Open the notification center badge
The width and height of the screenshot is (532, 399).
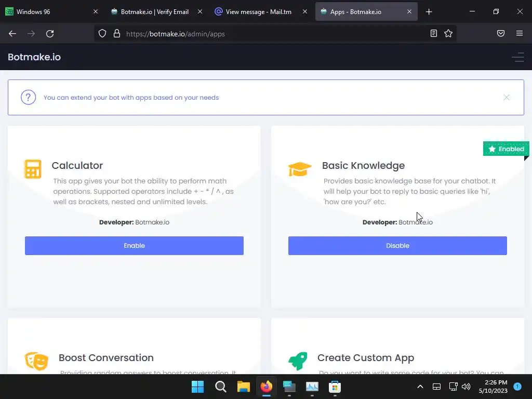tap(517, 386)
